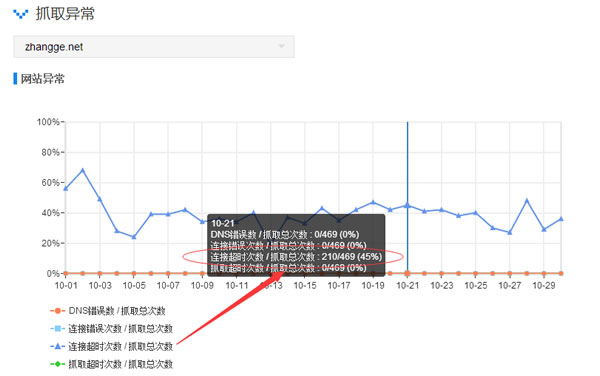Click the light-blue square legend icon
600x376 pixels.
58,328
